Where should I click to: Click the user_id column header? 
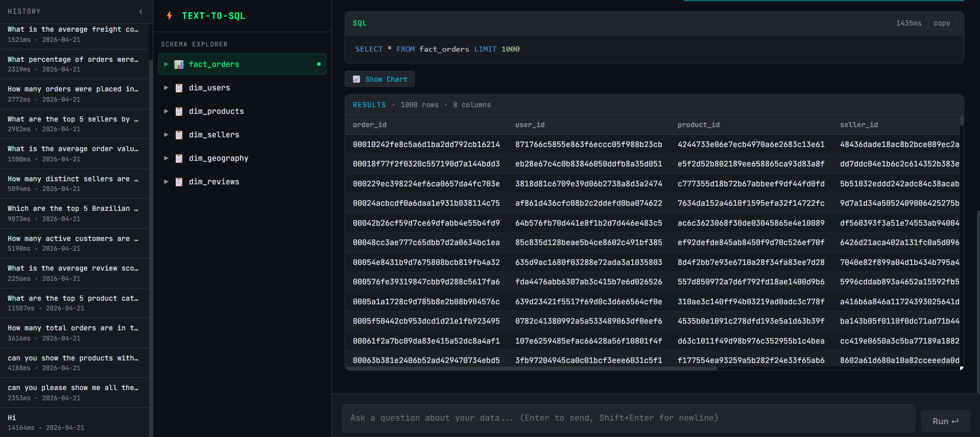(x=530, y=125)
